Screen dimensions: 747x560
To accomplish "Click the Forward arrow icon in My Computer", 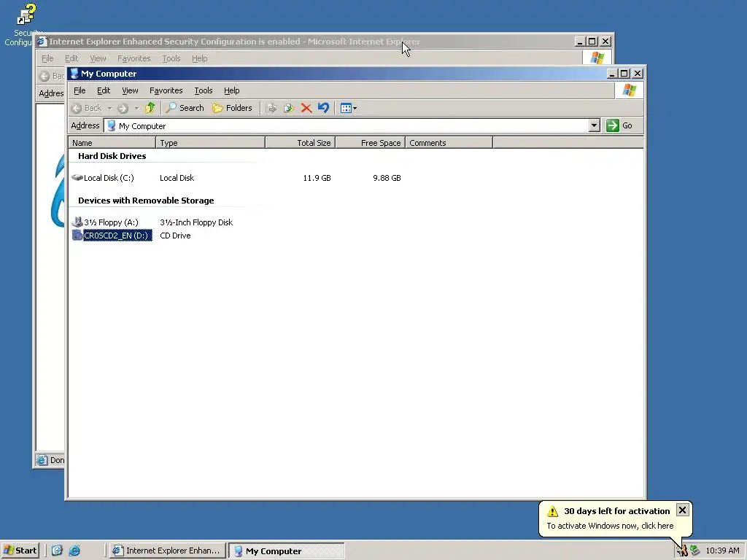I will pyautogui.click(x=123, y=108).
